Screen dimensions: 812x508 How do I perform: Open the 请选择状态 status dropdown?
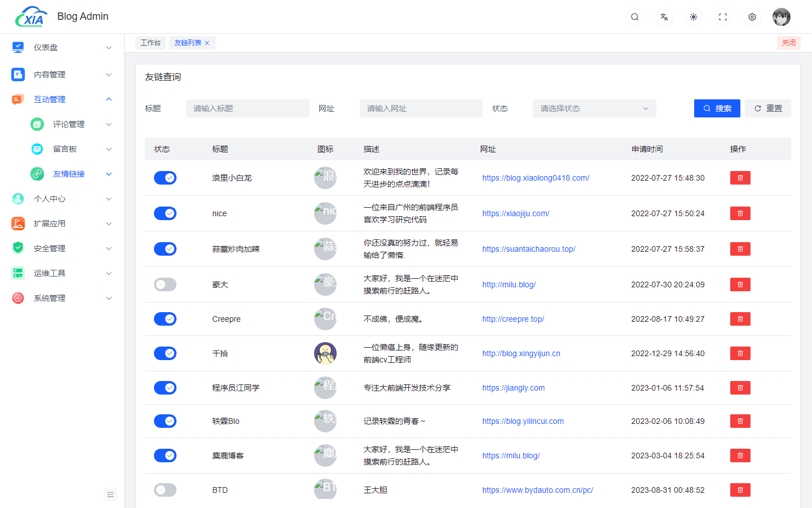click(594, 108)
